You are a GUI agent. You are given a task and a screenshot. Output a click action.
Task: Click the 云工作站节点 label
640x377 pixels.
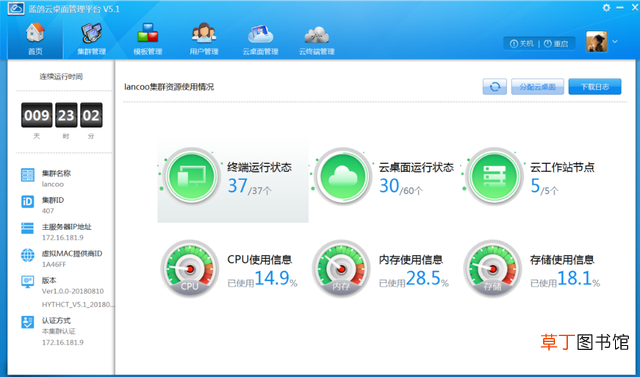562,167
